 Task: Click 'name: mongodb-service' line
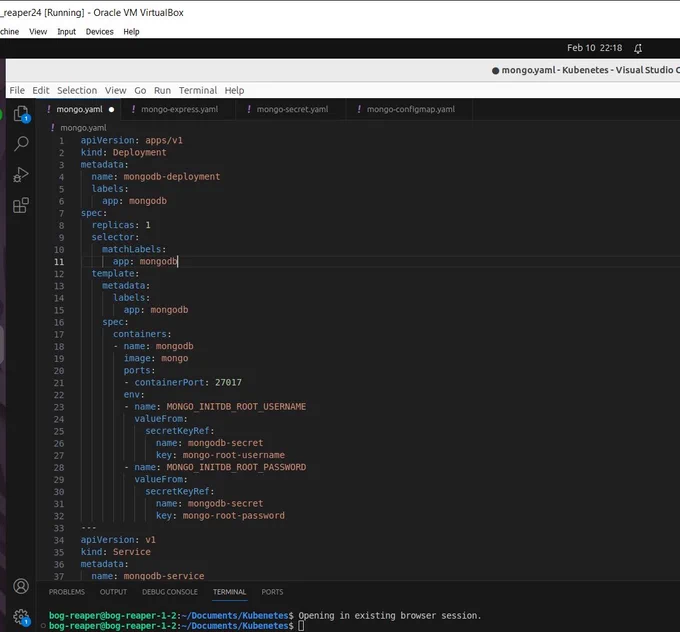pyautogui.click(x=147, y=576)
